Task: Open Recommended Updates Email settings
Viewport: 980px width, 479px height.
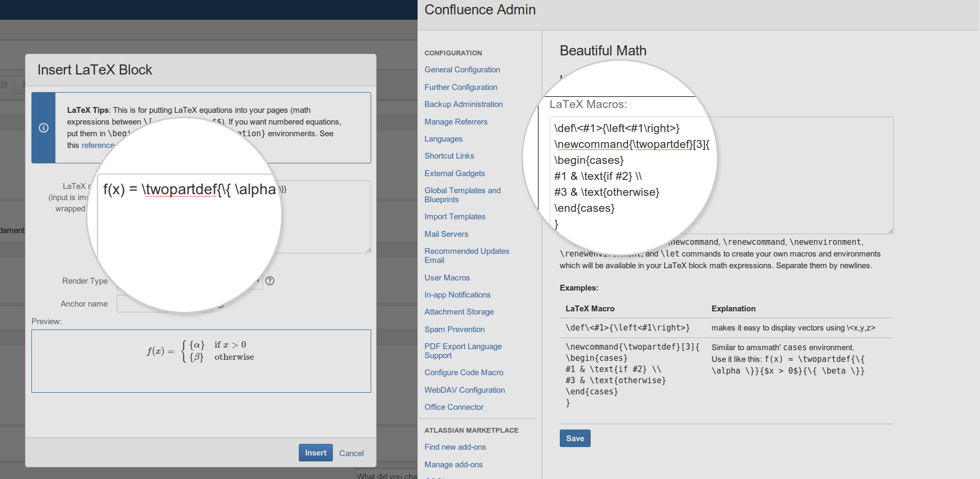Action: tap(467, 255)
